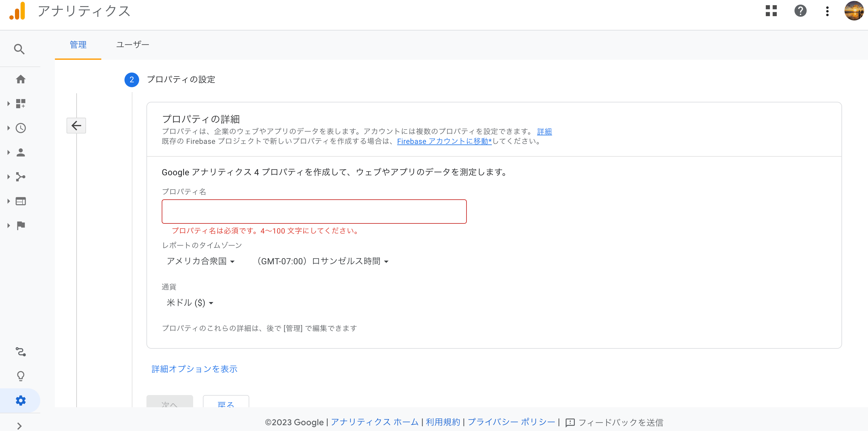The width and height of the screenshot is (868, 431).
Task: Click the search magnifier icon in sidebar
Action: (19, 49)
